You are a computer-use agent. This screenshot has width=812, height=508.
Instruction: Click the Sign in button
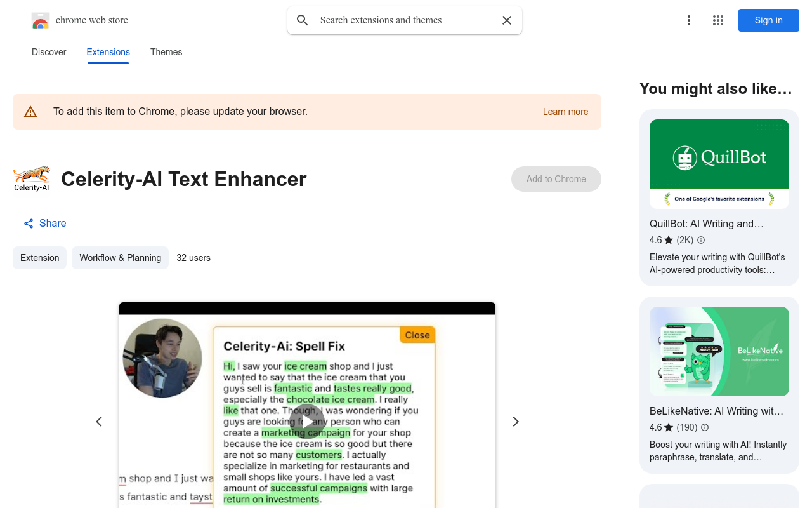pyautogui.click(x=769, y=20)
